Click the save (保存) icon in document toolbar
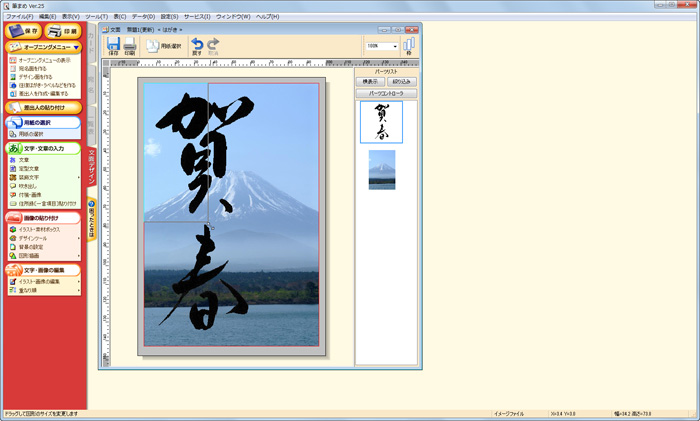This screenshot has width=700, height=421. [113, 46]
